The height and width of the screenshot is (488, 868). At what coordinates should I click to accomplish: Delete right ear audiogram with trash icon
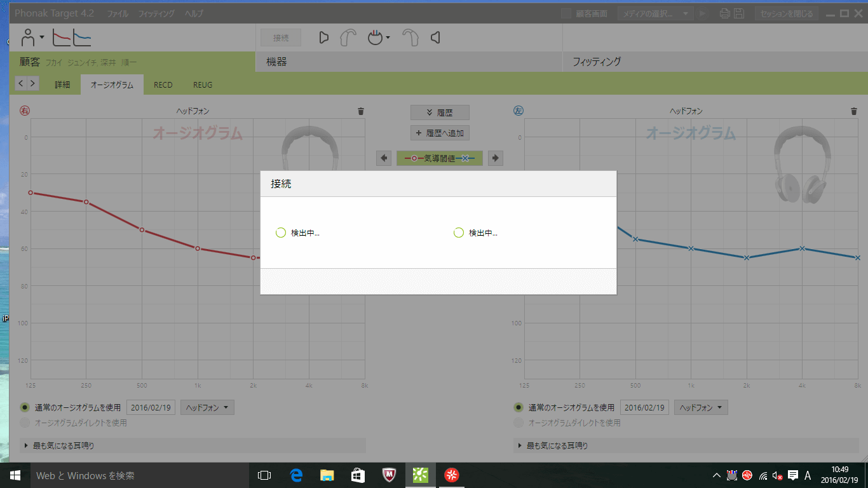(361, 111)
